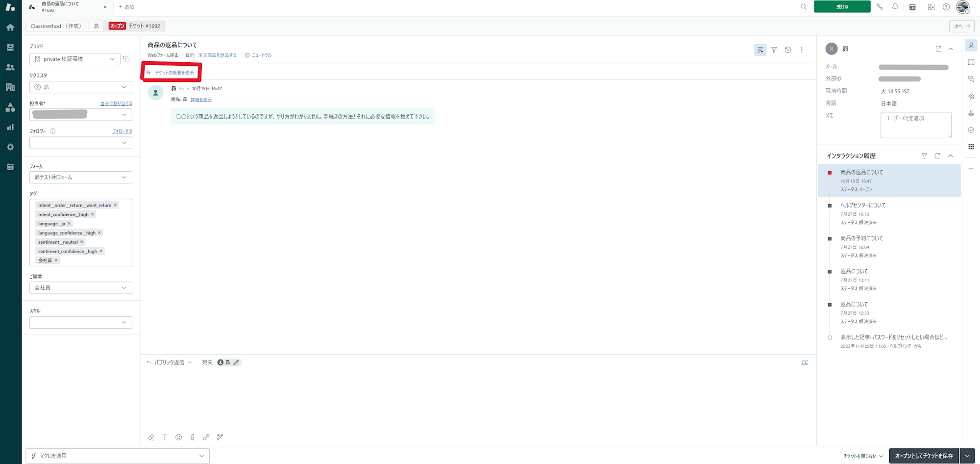Image resolution: width=980 pixels, height=464 pixels.
Task: Remove the language_ja tag
Action: coord(69,224)
